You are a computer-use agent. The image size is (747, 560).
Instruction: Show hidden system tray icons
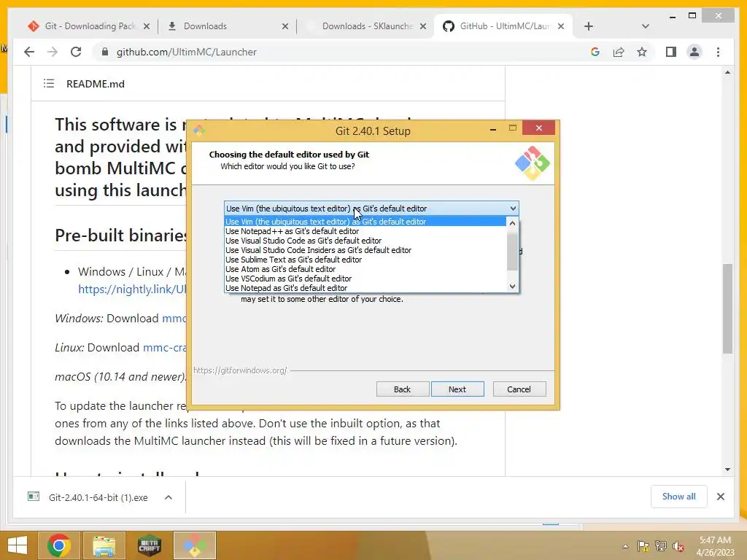coord(625,546)
